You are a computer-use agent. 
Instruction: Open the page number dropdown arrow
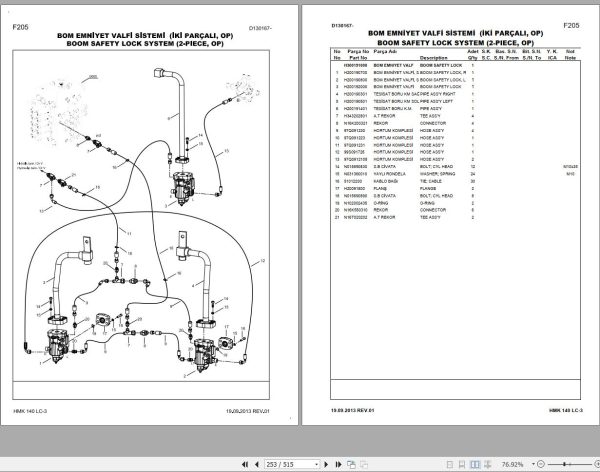tap(316, 464)
